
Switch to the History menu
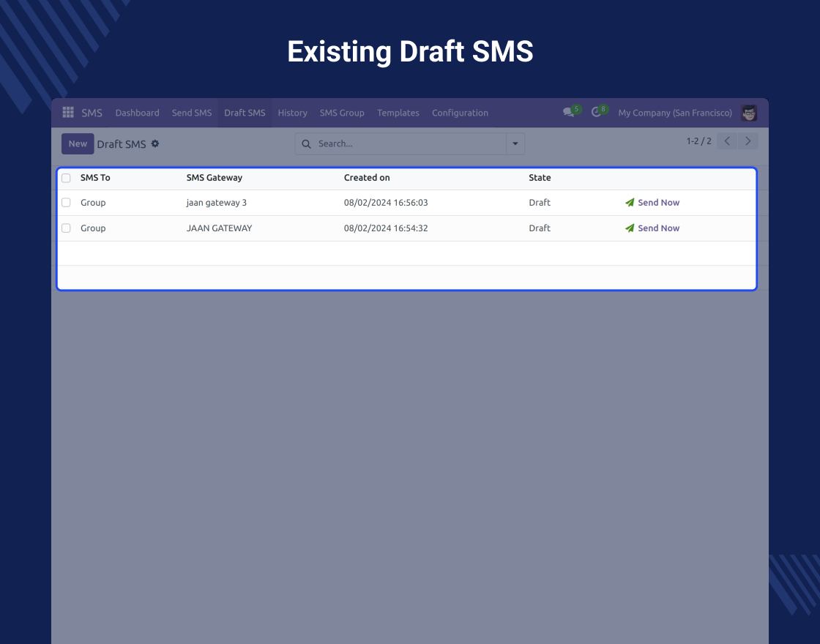pyautogui.click(x=292, y=113)
